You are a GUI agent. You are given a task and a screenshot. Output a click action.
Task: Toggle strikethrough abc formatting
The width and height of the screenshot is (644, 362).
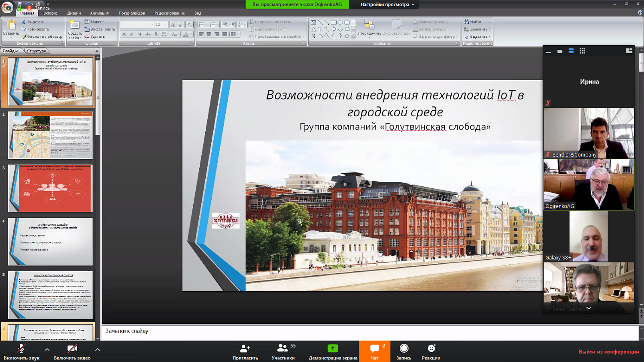pyautogui.click(x=148, y=34)
